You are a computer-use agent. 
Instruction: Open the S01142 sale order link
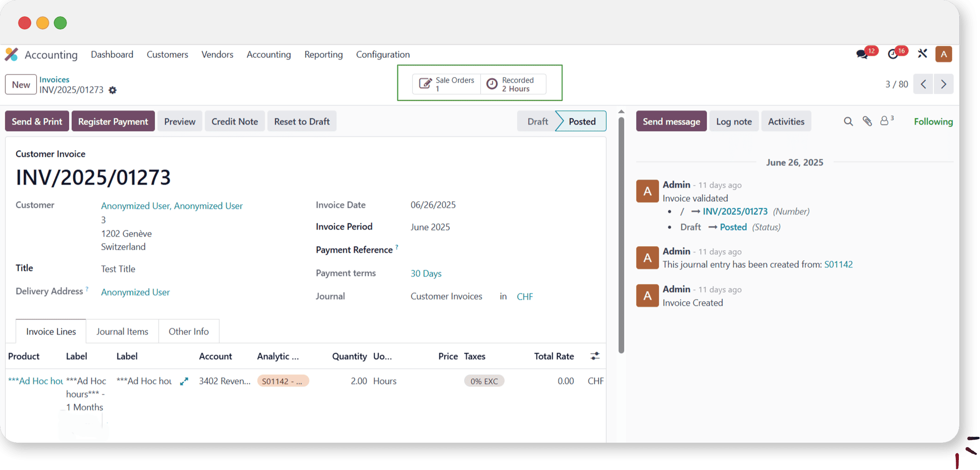[838, 264]
